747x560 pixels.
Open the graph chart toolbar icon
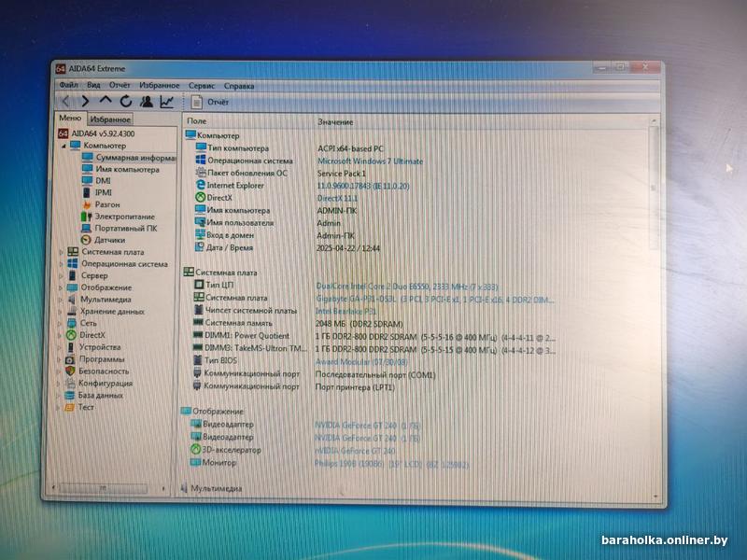click(167, 101)
